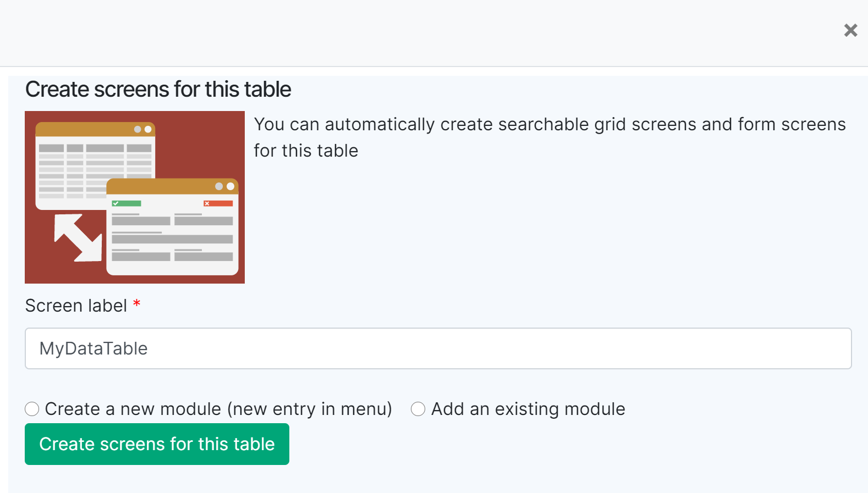This screenshot has height=493, width=868.
Task: Click the "Add an existing module" label text
Action: (528, 409)
